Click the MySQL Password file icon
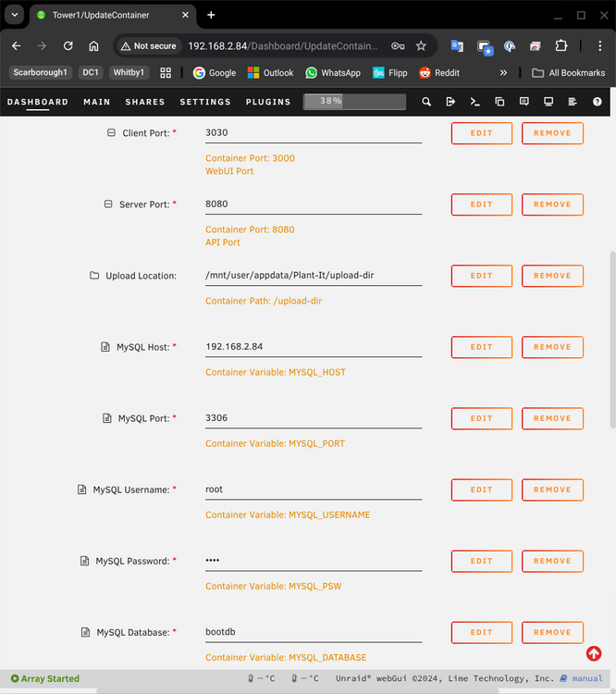616x694 pixels. pyautogui.click(x=84, y=561)
